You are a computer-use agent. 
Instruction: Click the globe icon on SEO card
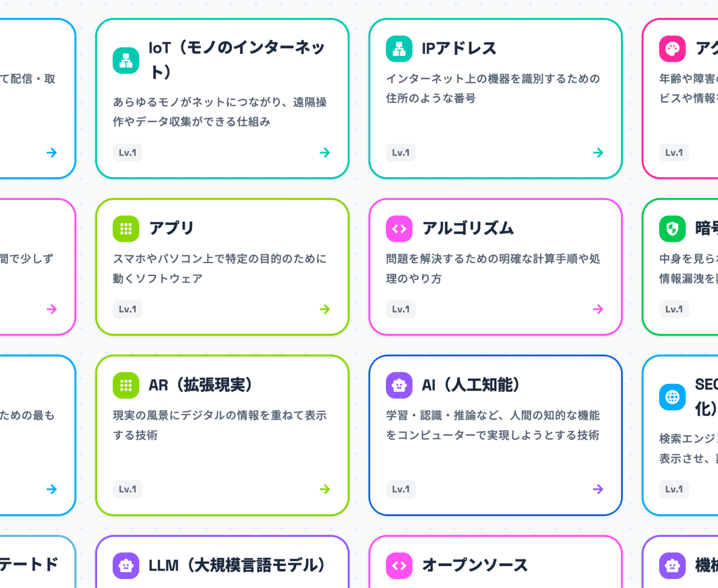pos(672,398)
